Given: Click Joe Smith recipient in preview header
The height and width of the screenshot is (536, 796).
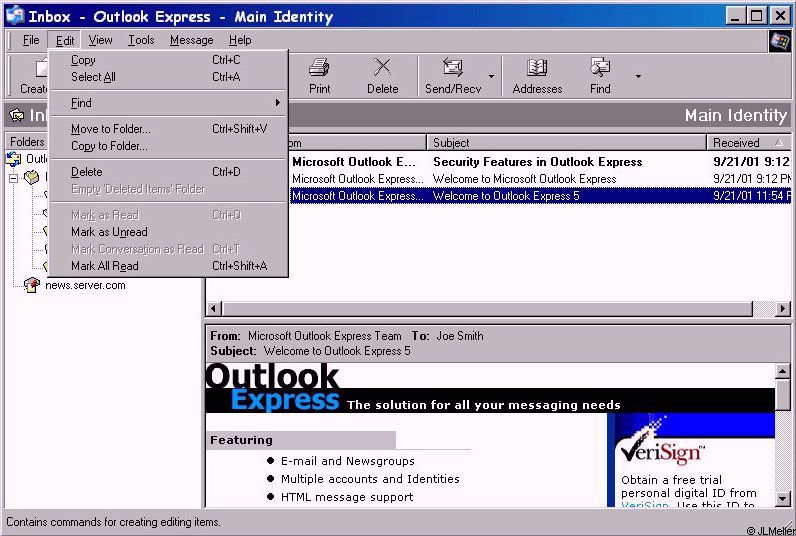Looking at the screenshot, I should click(x=459, y=336).
